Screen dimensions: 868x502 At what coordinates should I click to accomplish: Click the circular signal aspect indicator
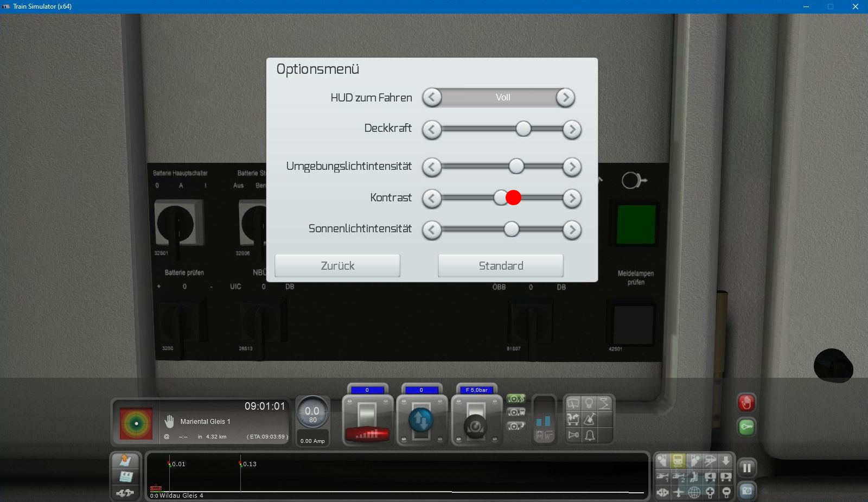pyautogui.click(x=136, y=423)
